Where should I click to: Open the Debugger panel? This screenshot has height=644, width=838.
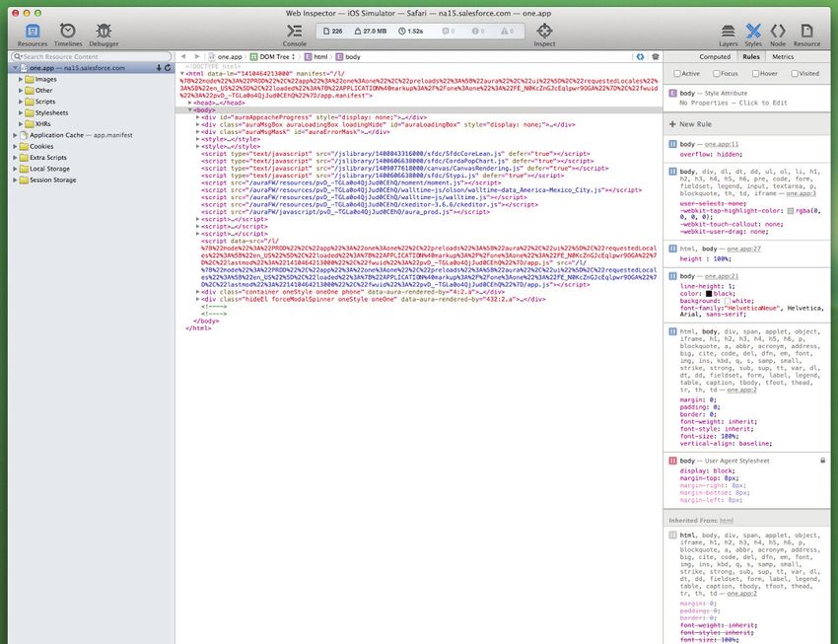[x=104, y=35]
